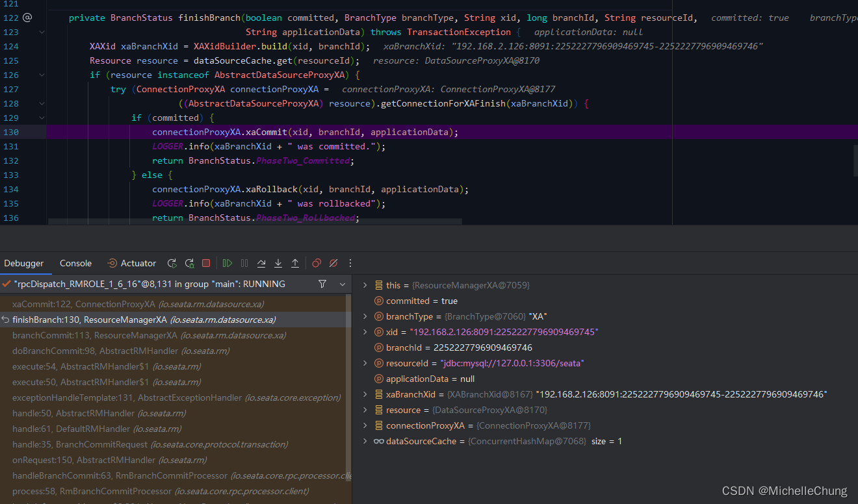The image size is (858, 504).
Task: Open the Actuator tab
Action: pos(131,263)
